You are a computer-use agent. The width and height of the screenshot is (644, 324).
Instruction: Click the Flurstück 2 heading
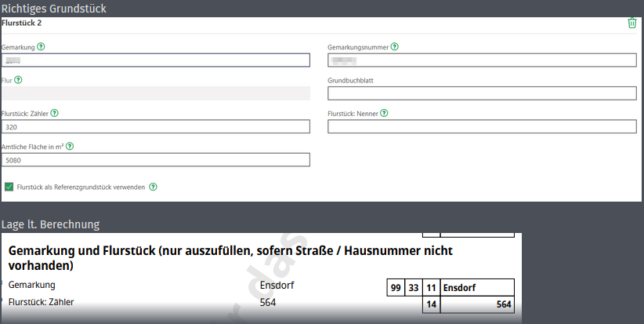click(x=21, y=23)
